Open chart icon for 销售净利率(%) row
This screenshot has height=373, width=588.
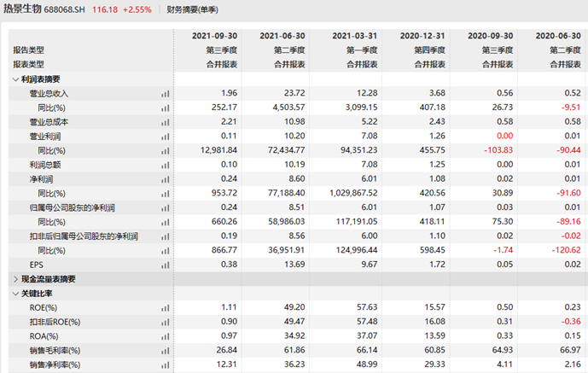point(166,365)
